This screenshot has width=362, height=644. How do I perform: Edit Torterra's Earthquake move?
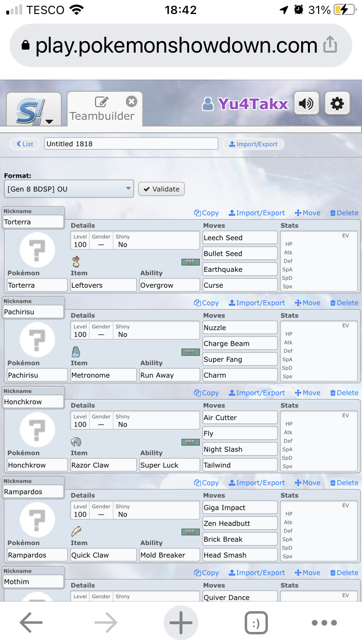[x=240, y=269]
